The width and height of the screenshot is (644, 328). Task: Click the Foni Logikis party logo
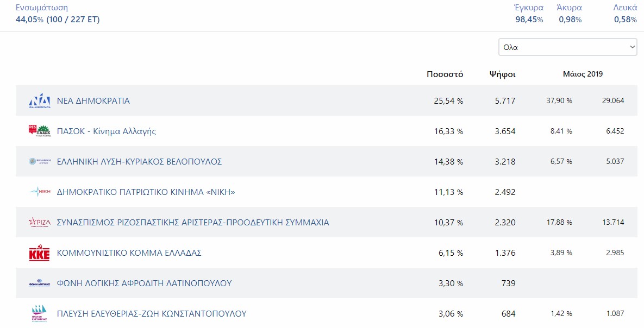(40, 283)
